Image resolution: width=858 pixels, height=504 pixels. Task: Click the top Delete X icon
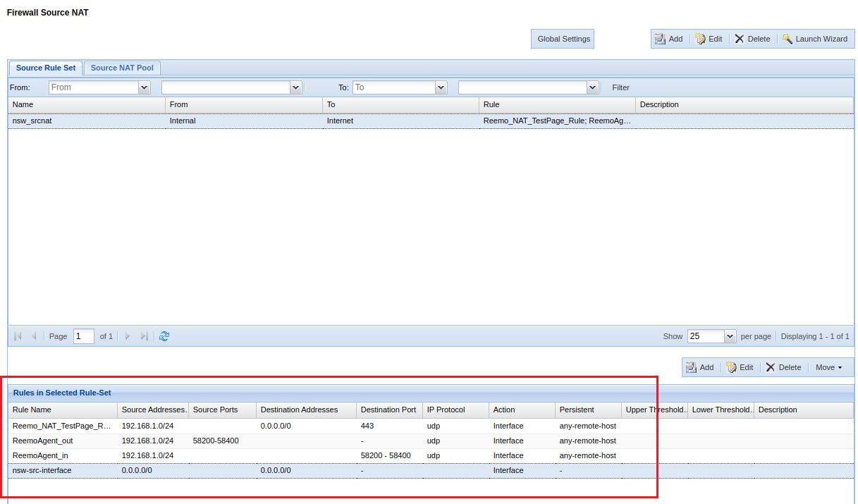point(740,39)
